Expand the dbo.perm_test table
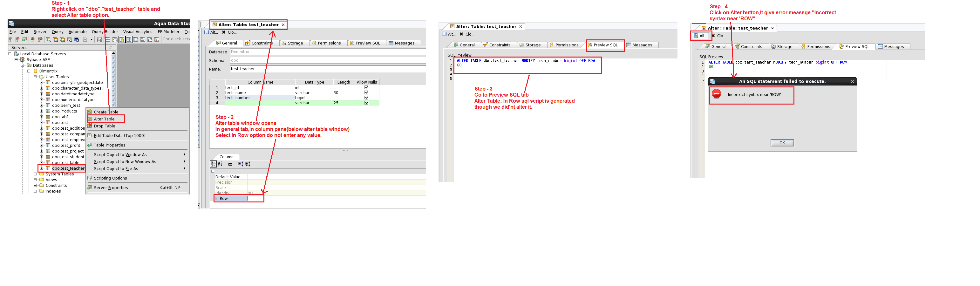 click(x=41, y=106)
